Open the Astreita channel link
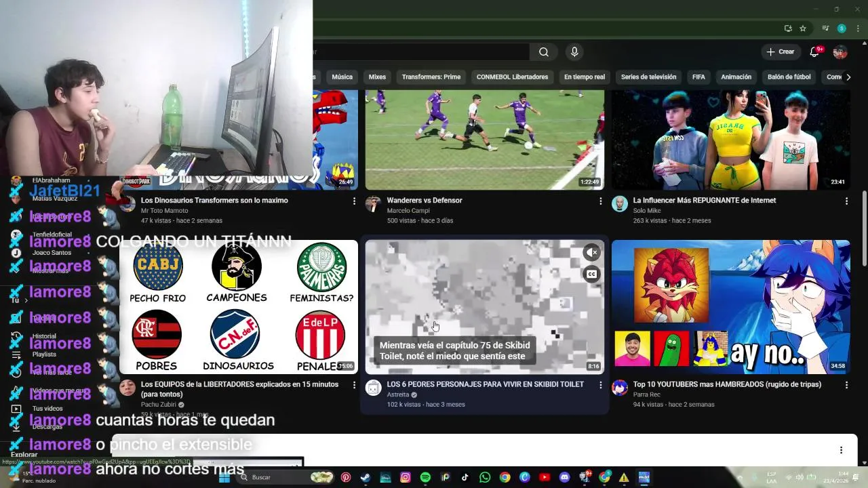 click(x=398, y=394)
